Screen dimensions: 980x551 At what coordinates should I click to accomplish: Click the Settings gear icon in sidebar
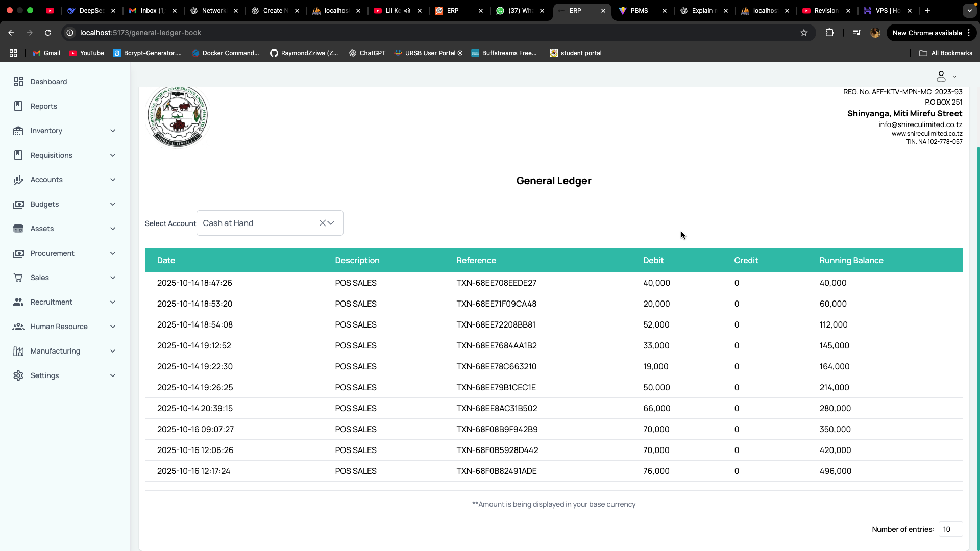click(x=18, y=375)
